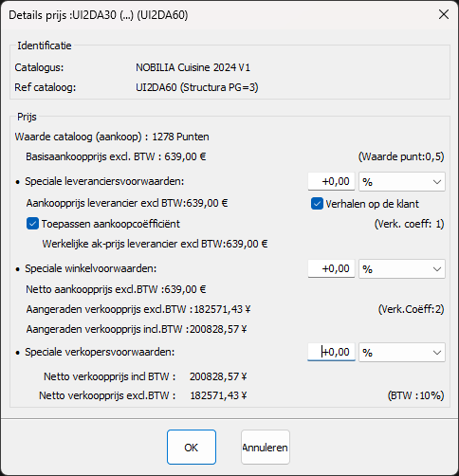Click the (Waarde punt:0,5) label
Screen dimensions: 459x476
pos(401,156)
